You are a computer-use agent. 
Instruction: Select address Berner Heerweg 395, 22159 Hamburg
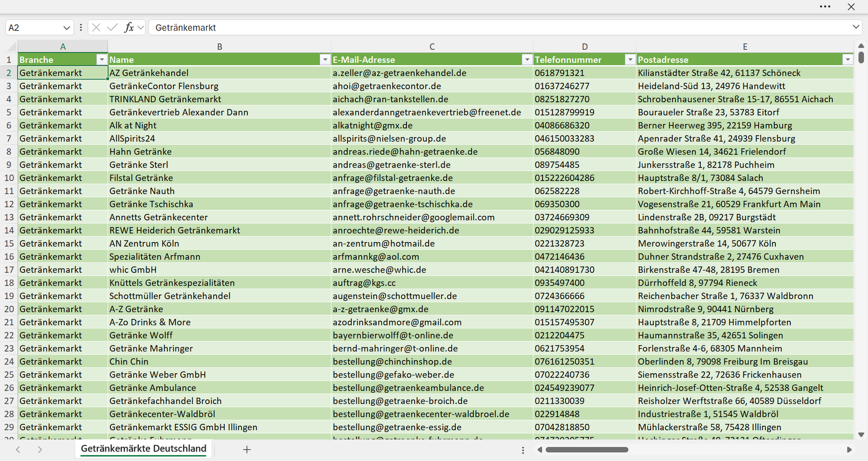(745, 125)
